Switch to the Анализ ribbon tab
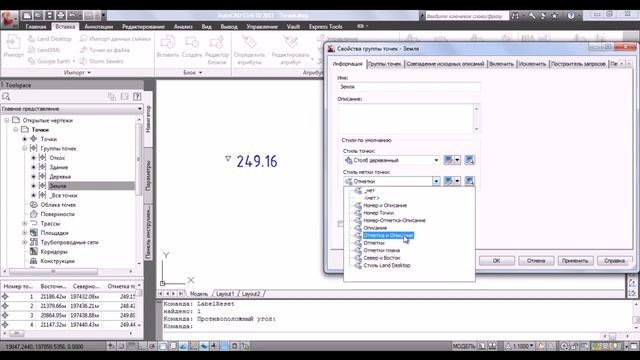This screenshot has width=640, height=360. coord(183,27)
